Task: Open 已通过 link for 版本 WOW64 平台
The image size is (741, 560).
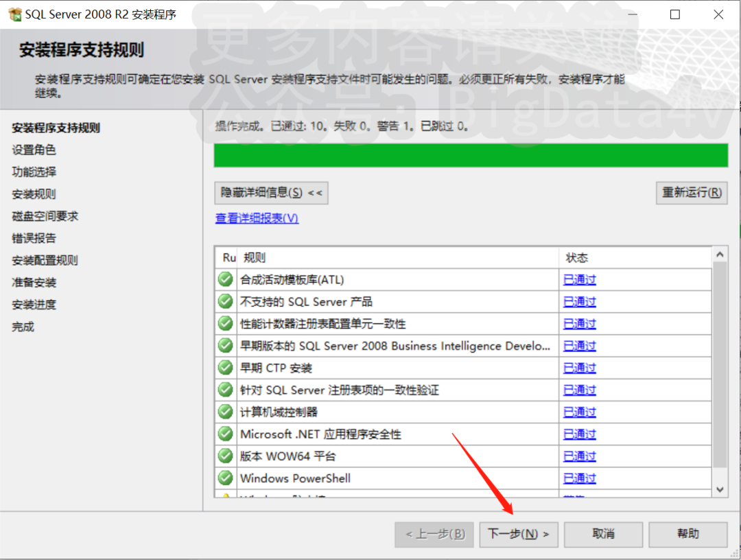Action: (579, 456)
